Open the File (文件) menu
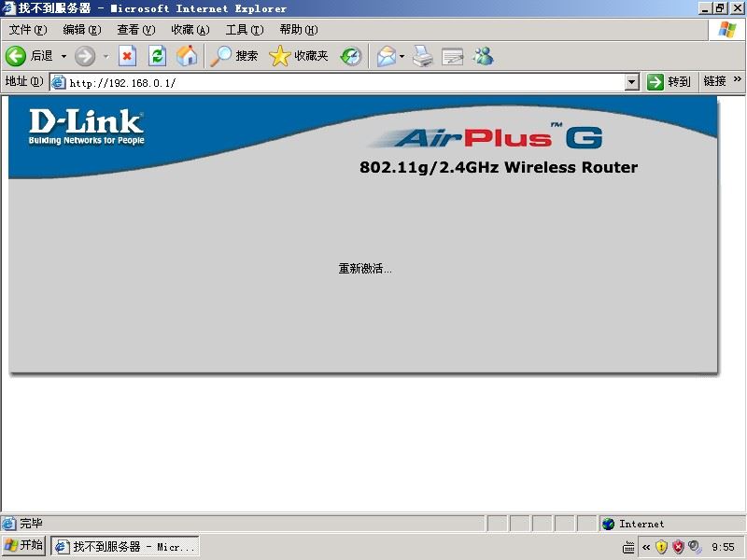The height and width of the screenshot is (560, 747). tap(28, 30)
